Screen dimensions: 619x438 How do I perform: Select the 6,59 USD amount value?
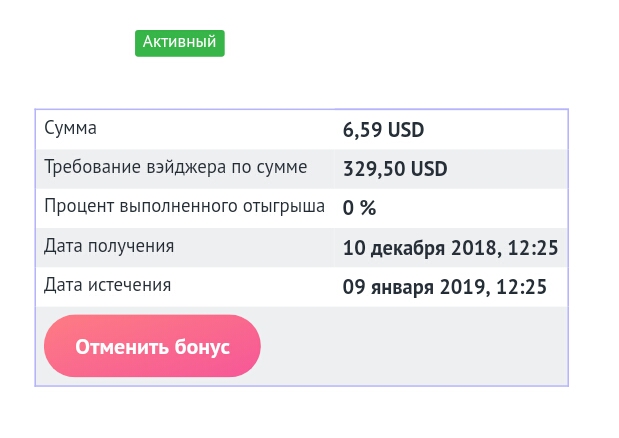pyautogui.click(x=383, y=130)
